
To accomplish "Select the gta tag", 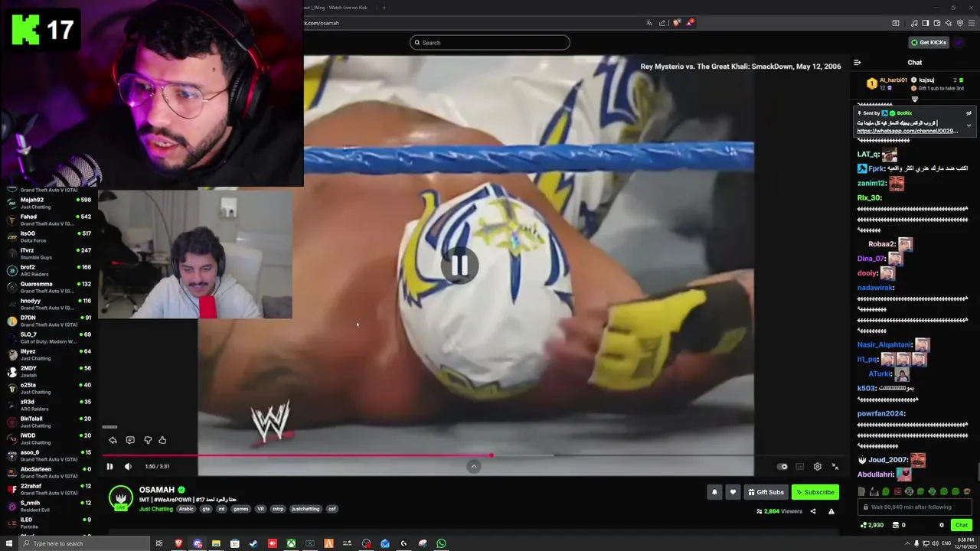I will point(206,509).
